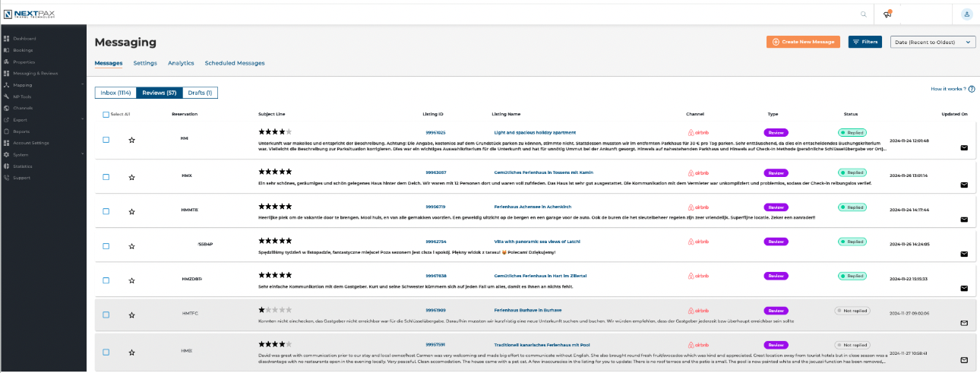This screenshot has width=980, height=373.
Task: Star the review with reservation HMX
Action: [x=131, y=177]
